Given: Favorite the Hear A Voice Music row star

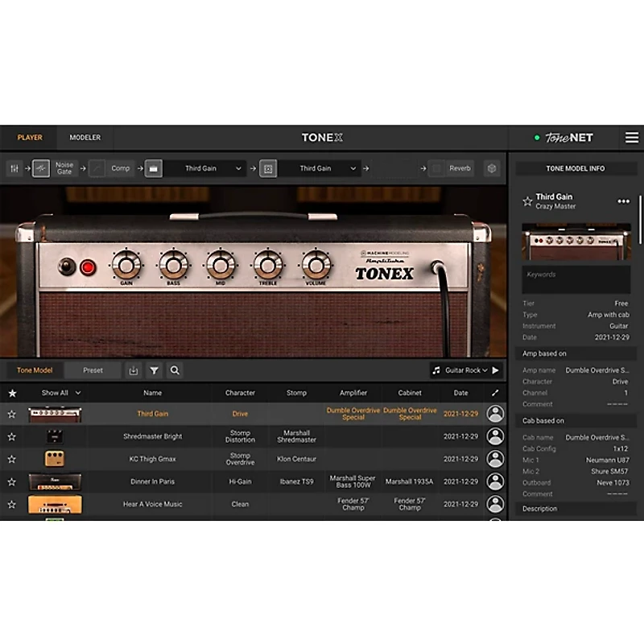Looking at the screenshot, I should click(12, 505).
